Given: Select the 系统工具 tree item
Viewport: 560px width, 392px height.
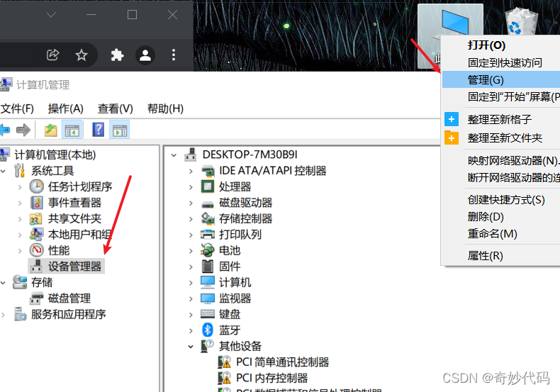Looking at the screenshot, I should pos(52,171).
